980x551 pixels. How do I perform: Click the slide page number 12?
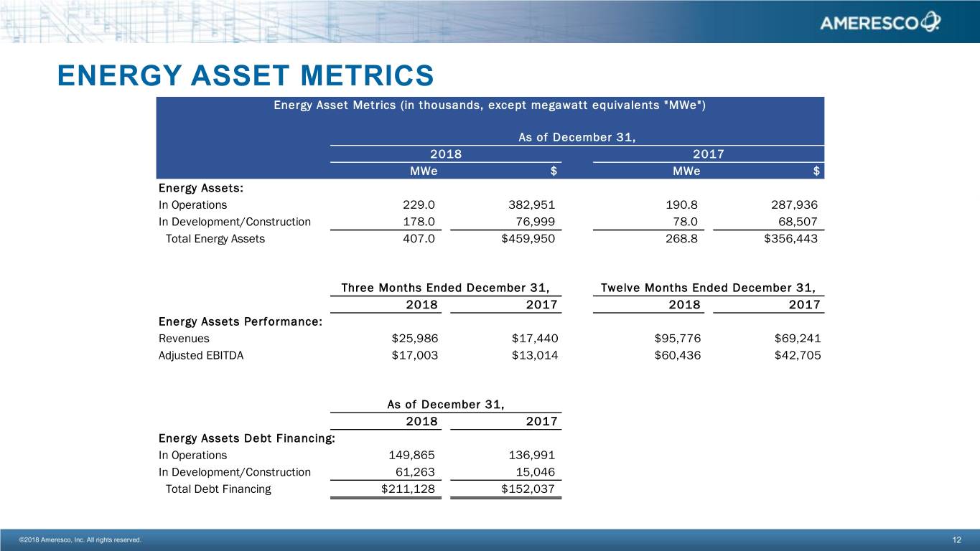(x=956, y=540)
